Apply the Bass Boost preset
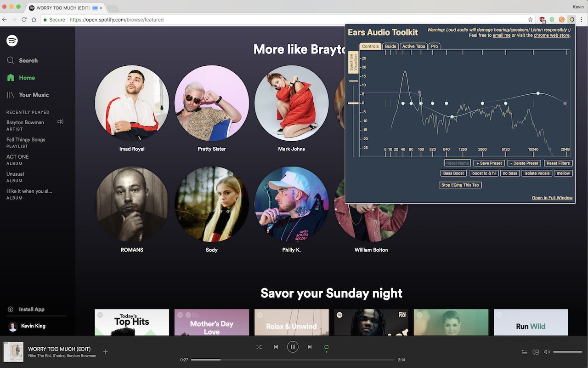The width and height of the screenshot is (588, 368). click(453, 173)
